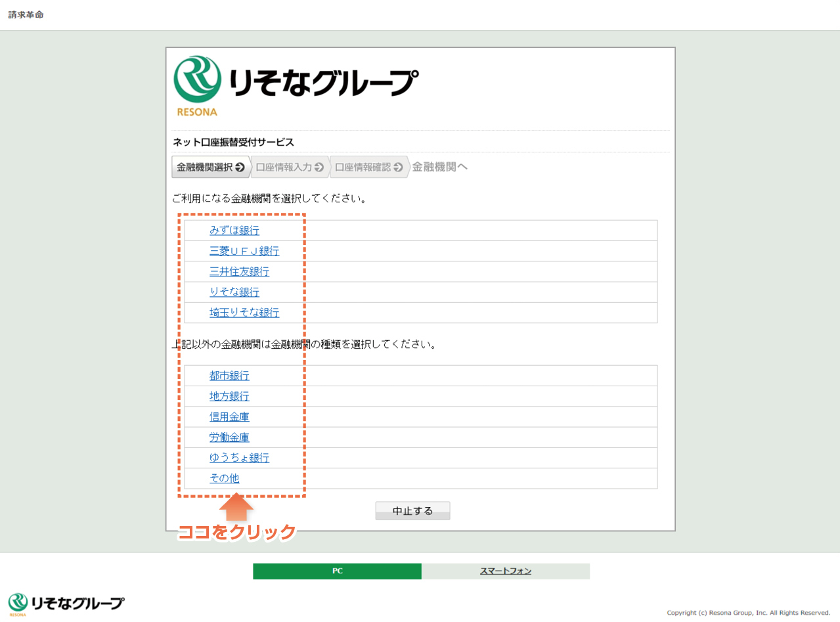Open the 地方銀行 category
Viewport: 840px width, 622px height.
(229, 396)
